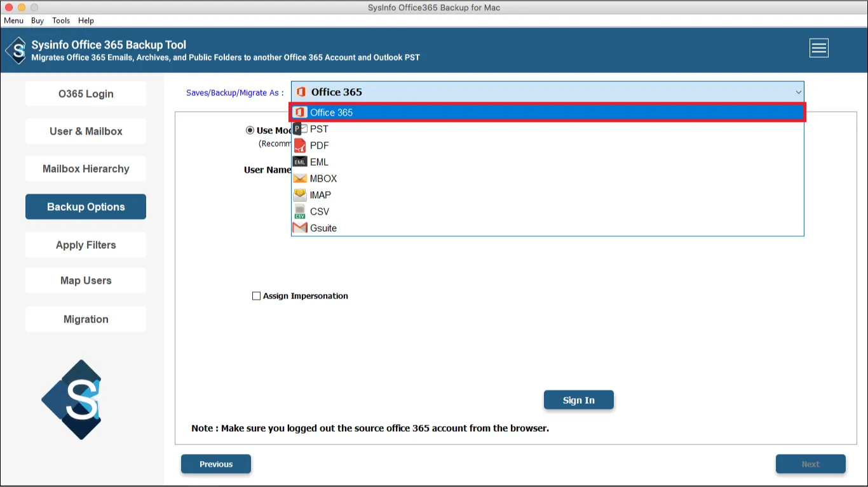Go to the Apply Filters step

click(86, 245)
